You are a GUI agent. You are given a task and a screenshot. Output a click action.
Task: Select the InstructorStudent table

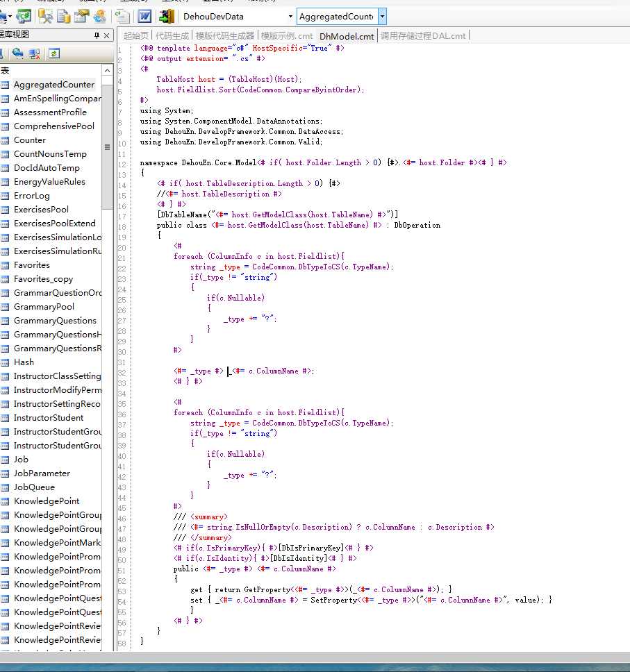point(49,418)
